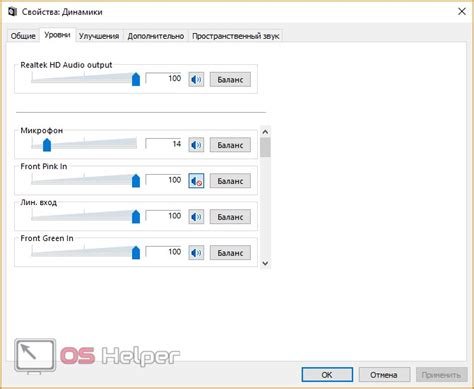Confirm with the OK button

(327, 375)
